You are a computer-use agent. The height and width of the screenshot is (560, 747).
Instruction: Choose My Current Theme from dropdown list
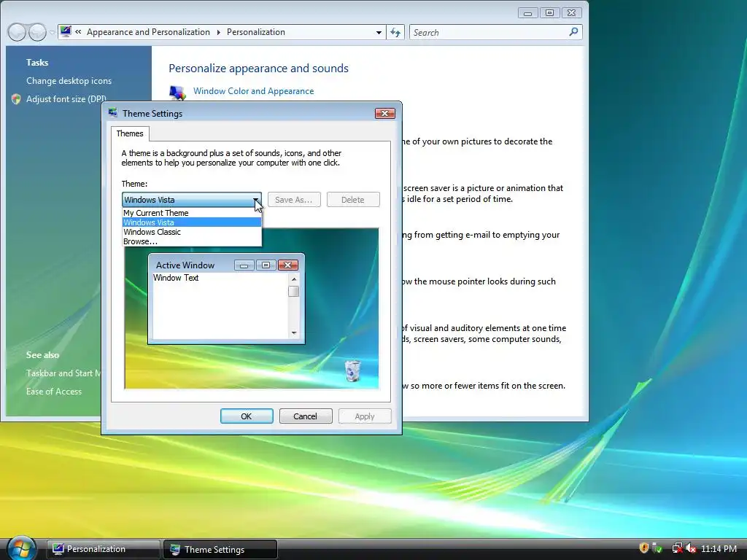192,213
